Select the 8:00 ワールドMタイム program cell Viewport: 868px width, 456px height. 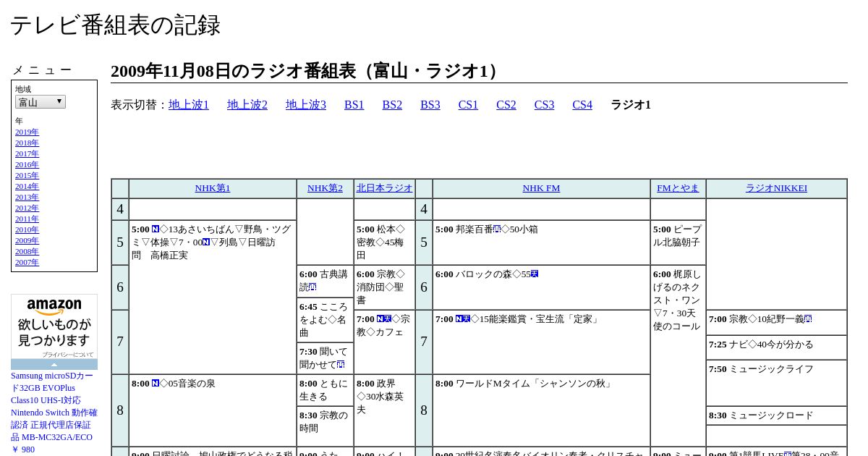pos(541,410)
